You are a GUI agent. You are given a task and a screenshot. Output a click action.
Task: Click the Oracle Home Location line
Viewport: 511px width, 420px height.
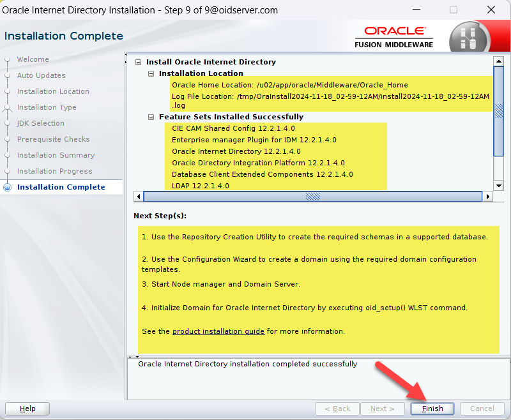[290, 85]
